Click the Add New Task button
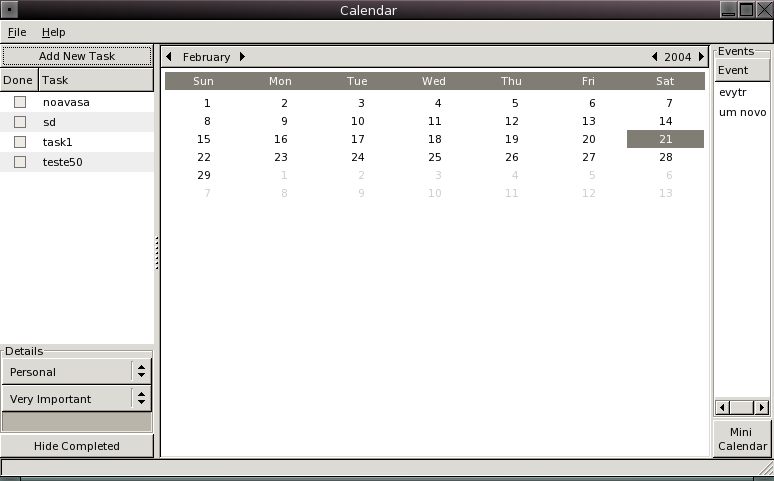 pyautogui.click(x=77, y=56)
